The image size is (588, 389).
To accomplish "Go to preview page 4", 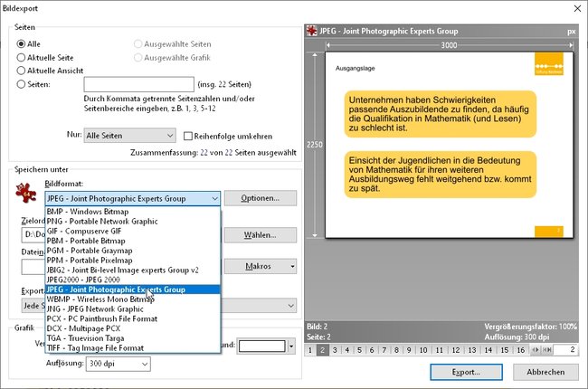I will 346,350.
